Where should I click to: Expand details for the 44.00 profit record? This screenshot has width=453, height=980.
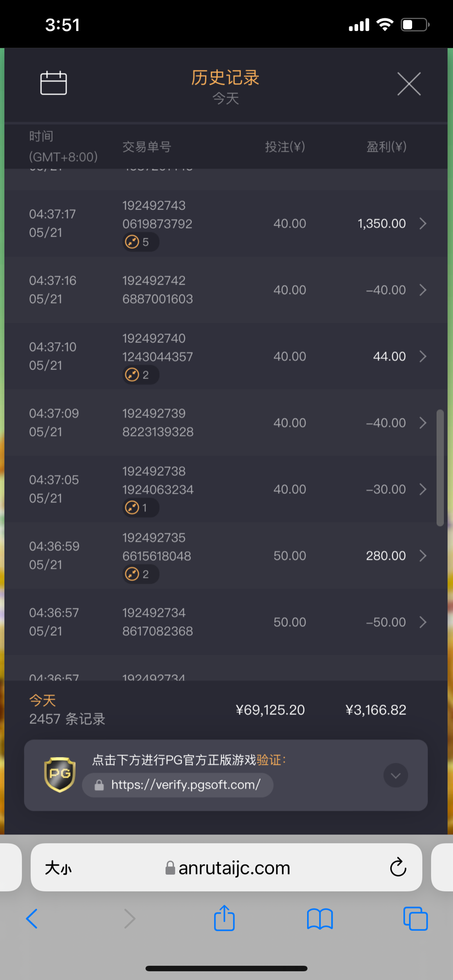coord(423,356)
